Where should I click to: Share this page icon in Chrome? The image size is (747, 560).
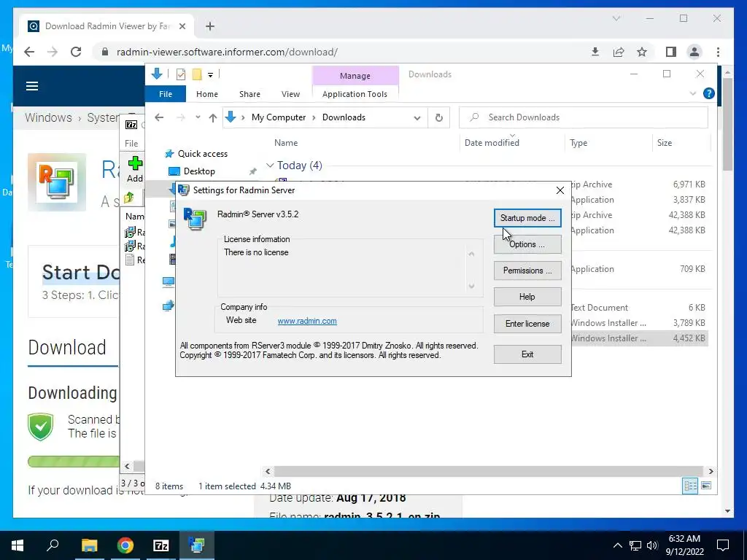coord(619,52)
